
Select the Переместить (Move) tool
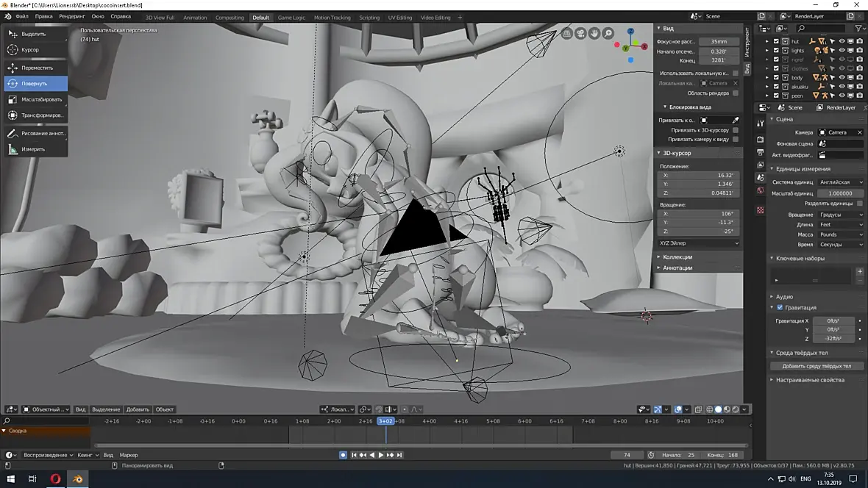click(x=36, y=68)
